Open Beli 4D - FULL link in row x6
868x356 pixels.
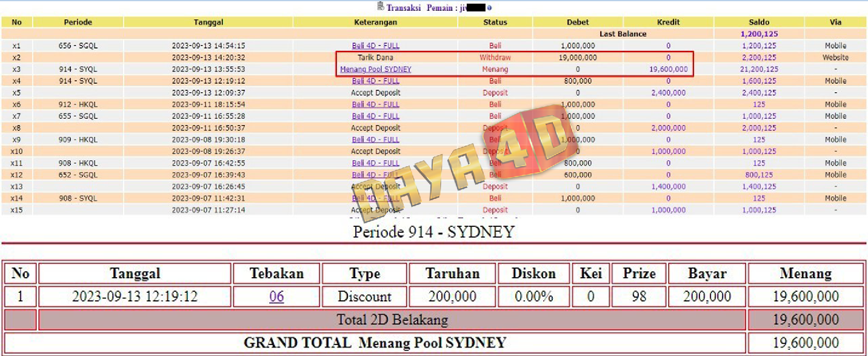coord(375,104)
